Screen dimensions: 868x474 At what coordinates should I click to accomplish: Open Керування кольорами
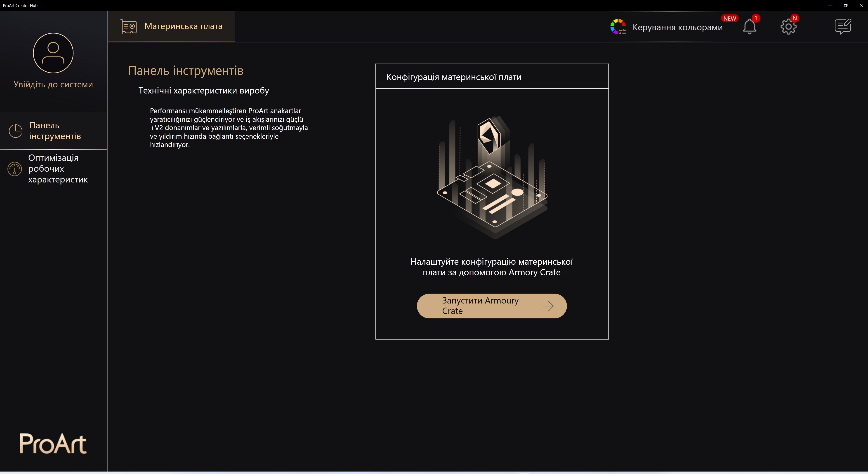tap(677, 27)
